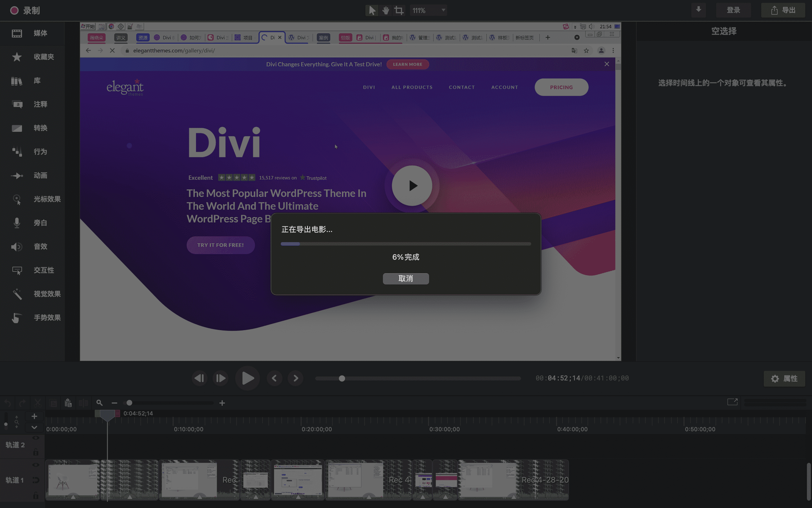
Task: Open the 动画 animations panel
Action: (x=32, y=175)
